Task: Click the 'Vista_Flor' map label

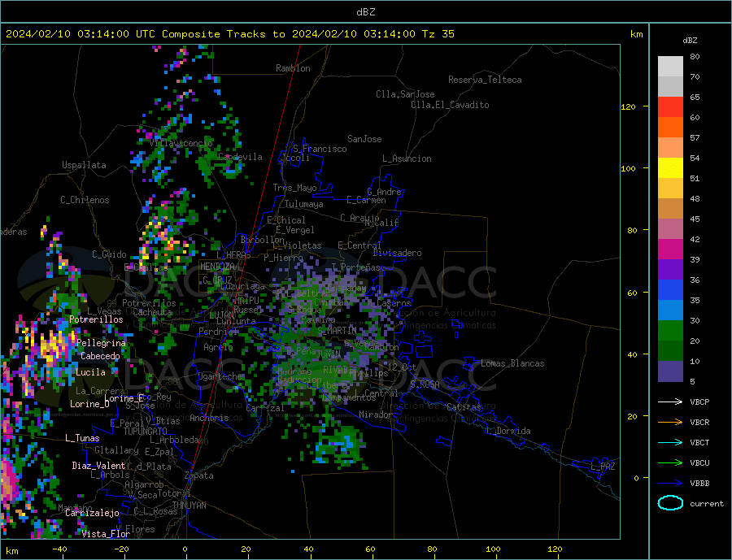Action: pos(106,534)
